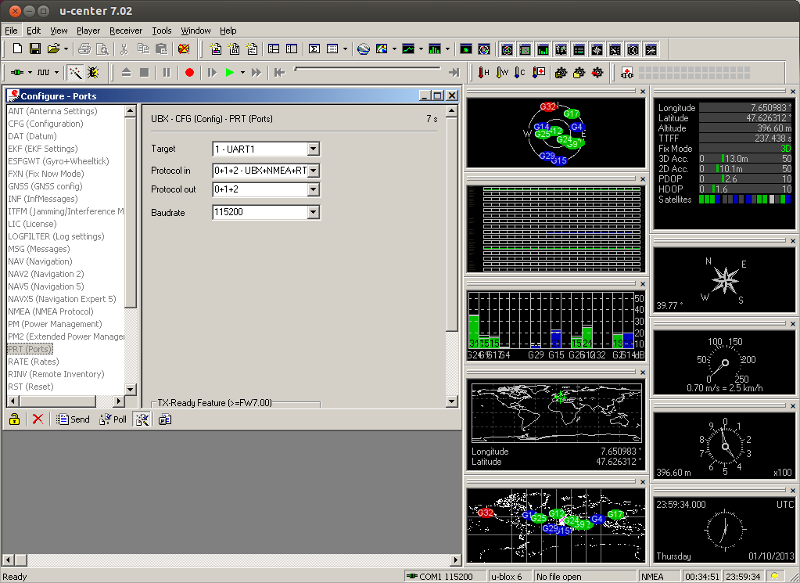
Task: Toggle the autobauding magic wand button
Action: 76,72
